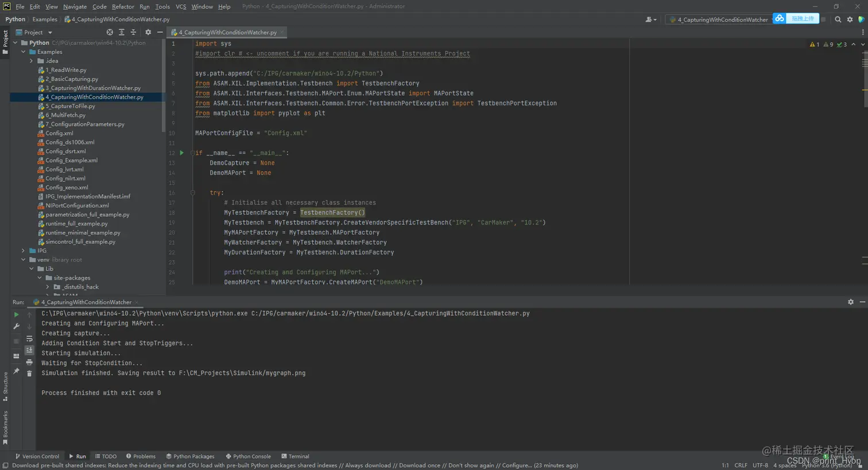The width and height of the screenshot is (868, 470).
Task: Click the Stop process square in Run panel
Action: click(16, 341)
